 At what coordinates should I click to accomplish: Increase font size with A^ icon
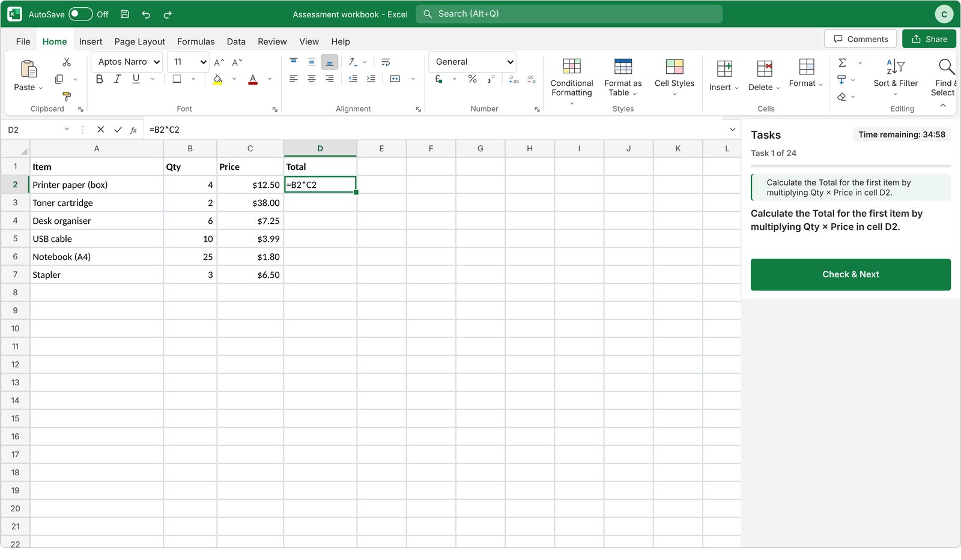219,62
